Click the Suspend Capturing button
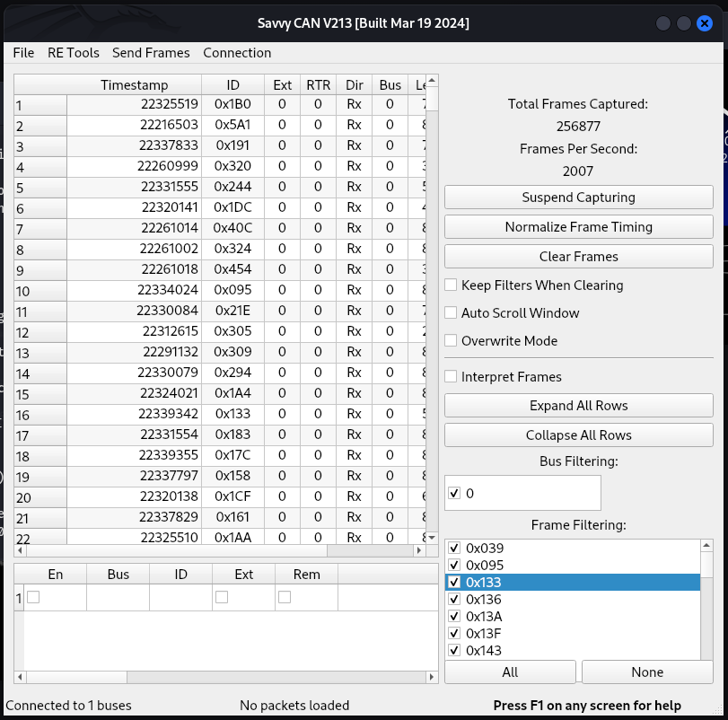Screen dimensions: 728x720 [578, 198]
